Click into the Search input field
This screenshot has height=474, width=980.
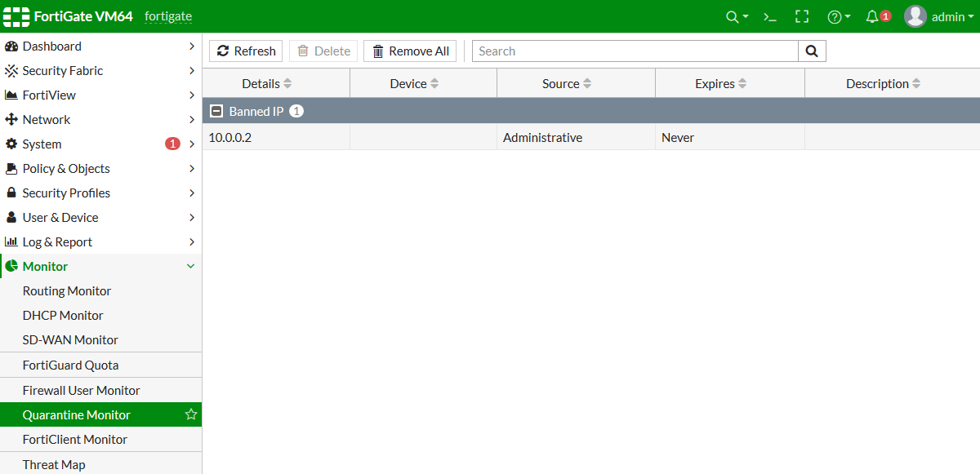pos(635,51)
